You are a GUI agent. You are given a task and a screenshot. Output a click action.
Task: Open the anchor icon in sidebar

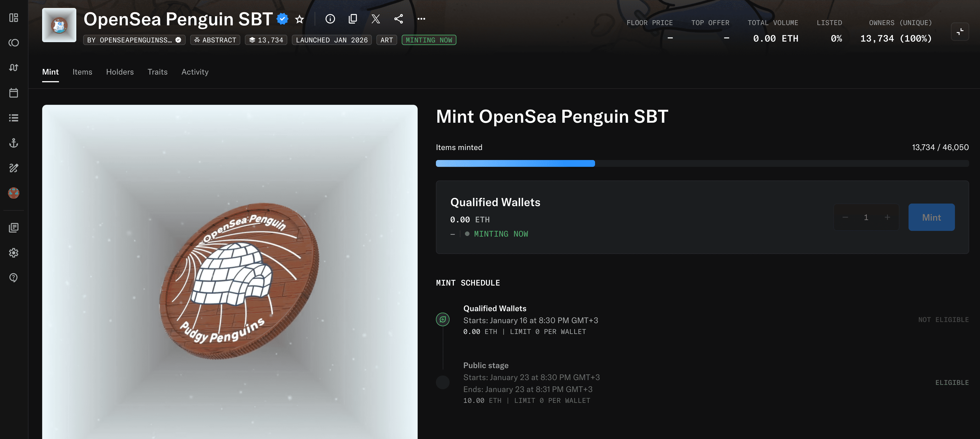pyautogui.click(x=14, y=143)
